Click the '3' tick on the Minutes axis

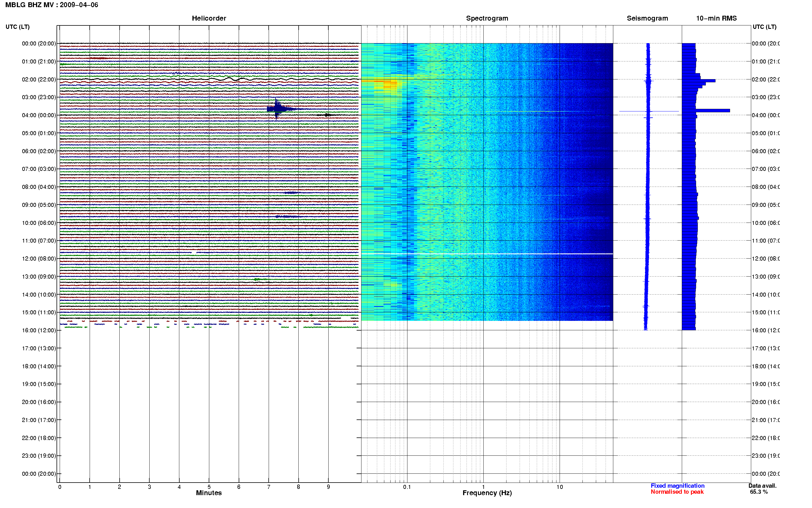point(149,487)
